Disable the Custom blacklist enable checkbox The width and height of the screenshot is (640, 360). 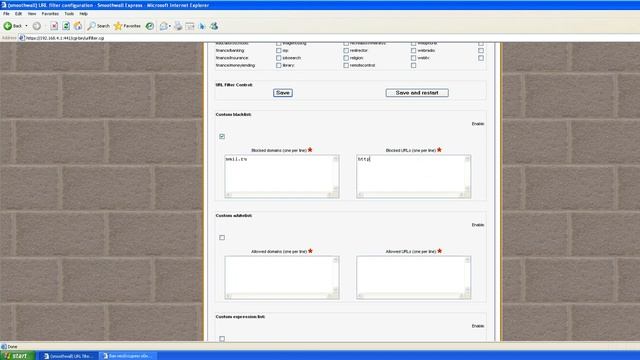coord(222,136)
